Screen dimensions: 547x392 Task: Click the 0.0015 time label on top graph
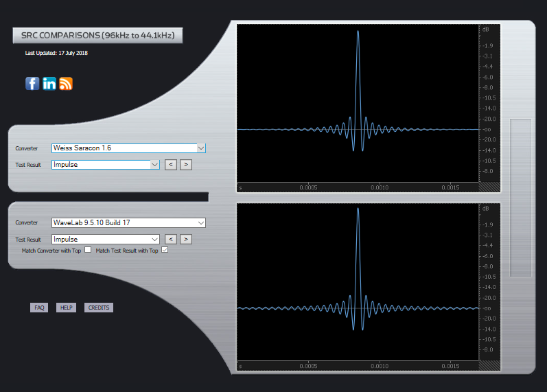450,187
